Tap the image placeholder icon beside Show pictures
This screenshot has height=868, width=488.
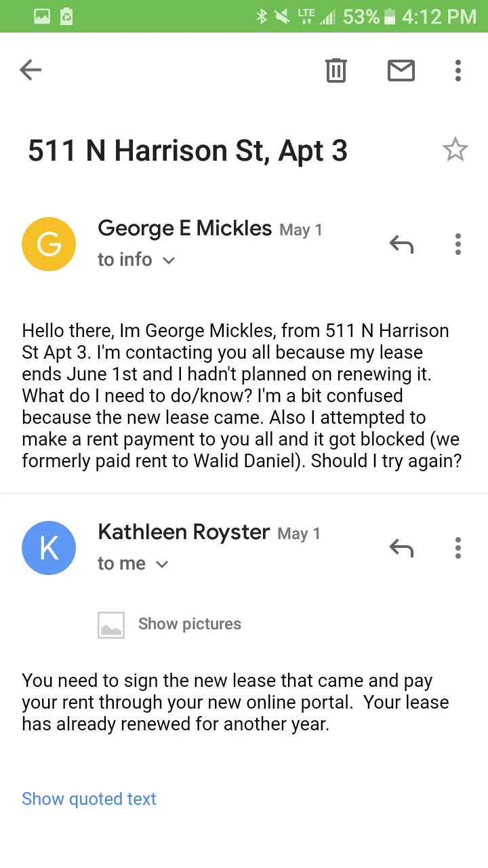click(x=111, y=625)
